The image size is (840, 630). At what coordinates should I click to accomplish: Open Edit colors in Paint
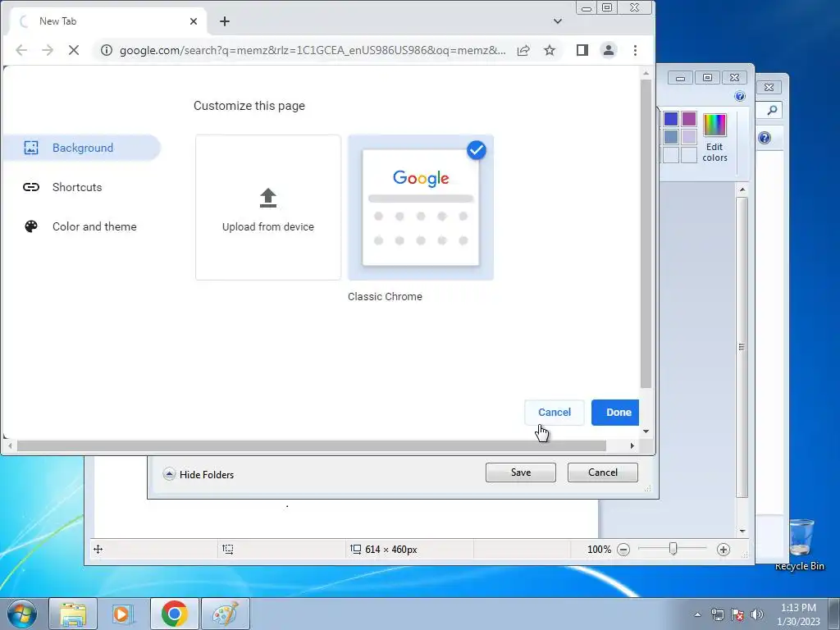pyautogui.click(x=714, y=138)
